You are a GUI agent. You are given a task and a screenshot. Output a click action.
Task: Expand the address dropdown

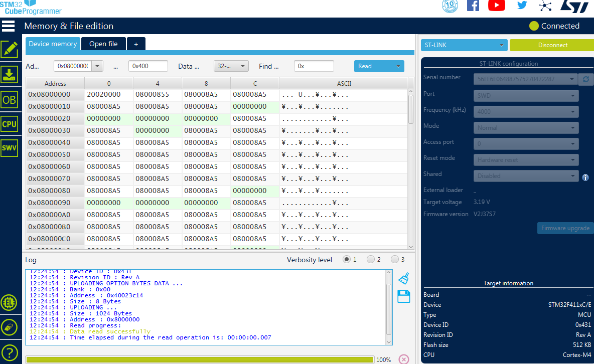pyautogui.click(x=97, y=66)
